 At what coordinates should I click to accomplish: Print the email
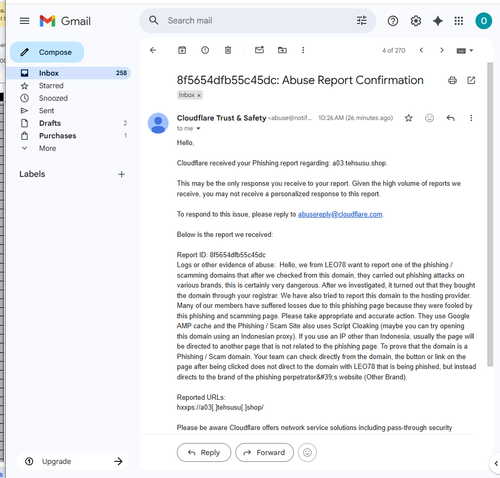tap(452, 80)
